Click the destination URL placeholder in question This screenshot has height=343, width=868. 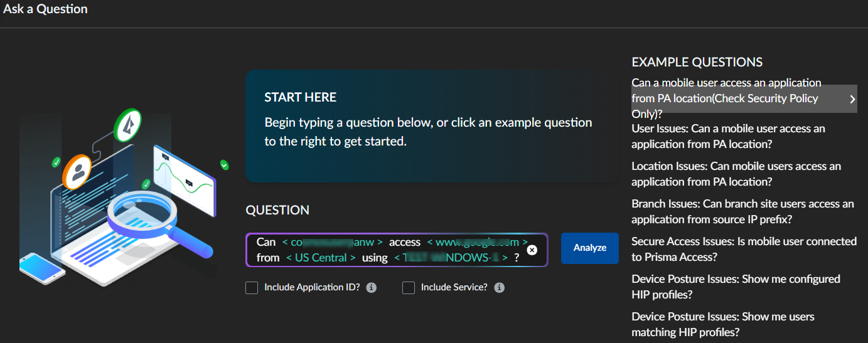tap(478, 242)
